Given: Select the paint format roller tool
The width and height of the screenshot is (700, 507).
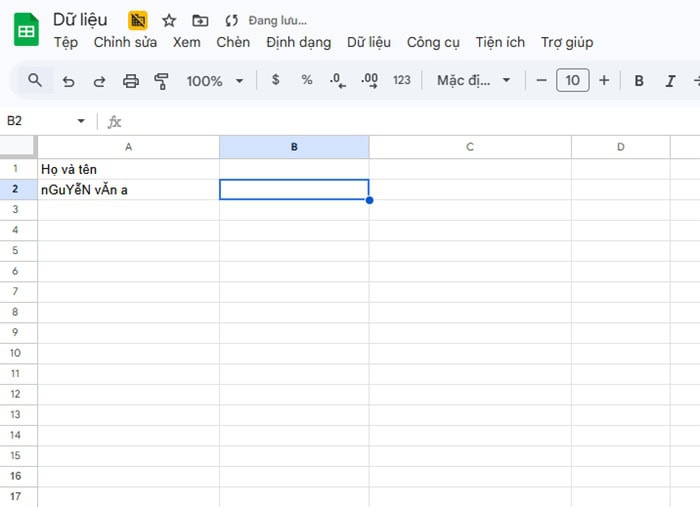Looking at the screenshot, I should point(160,81).
